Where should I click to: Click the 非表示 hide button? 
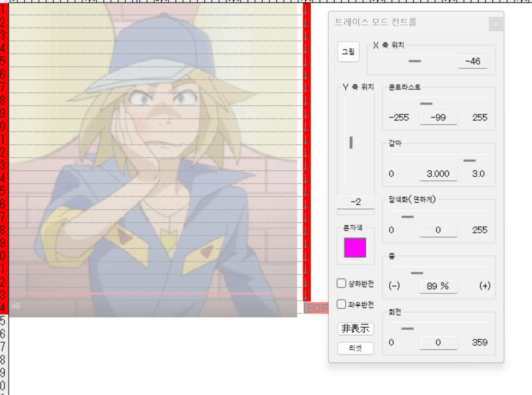(355, 329)
